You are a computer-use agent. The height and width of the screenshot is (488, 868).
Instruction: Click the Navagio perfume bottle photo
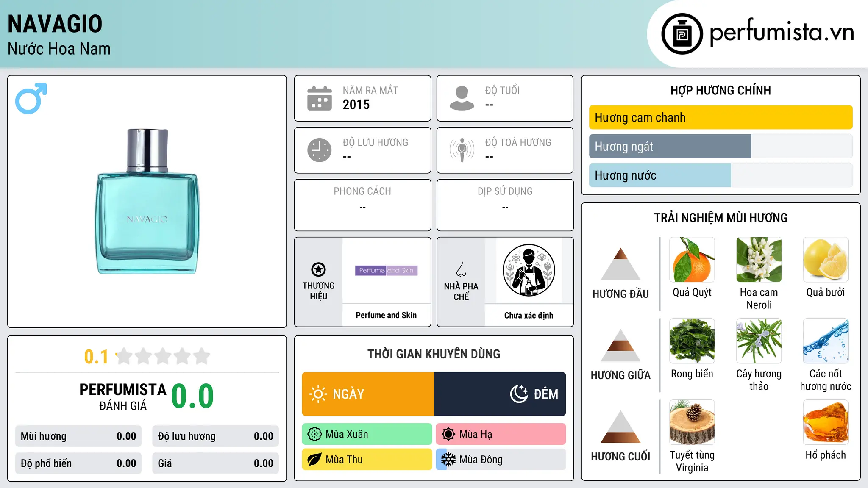(147, 202)
